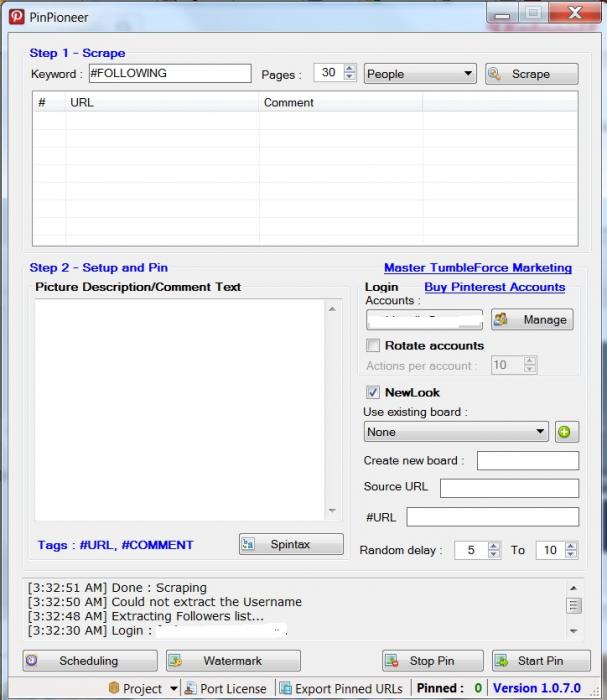Minimize the PinPioneer window

tap(503, 14)
